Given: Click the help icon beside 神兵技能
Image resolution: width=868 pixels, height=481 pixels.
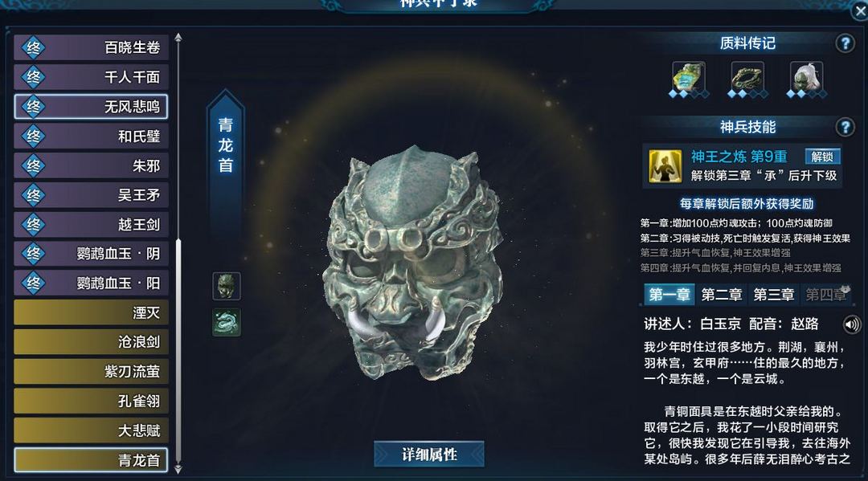Looking at the screenshot, I should 845,127.
